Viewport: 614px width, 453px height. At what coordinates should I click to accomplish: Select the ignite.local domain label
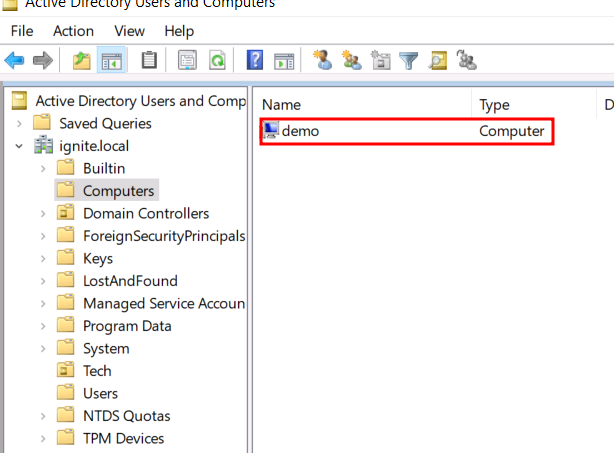tap(94, 146)
